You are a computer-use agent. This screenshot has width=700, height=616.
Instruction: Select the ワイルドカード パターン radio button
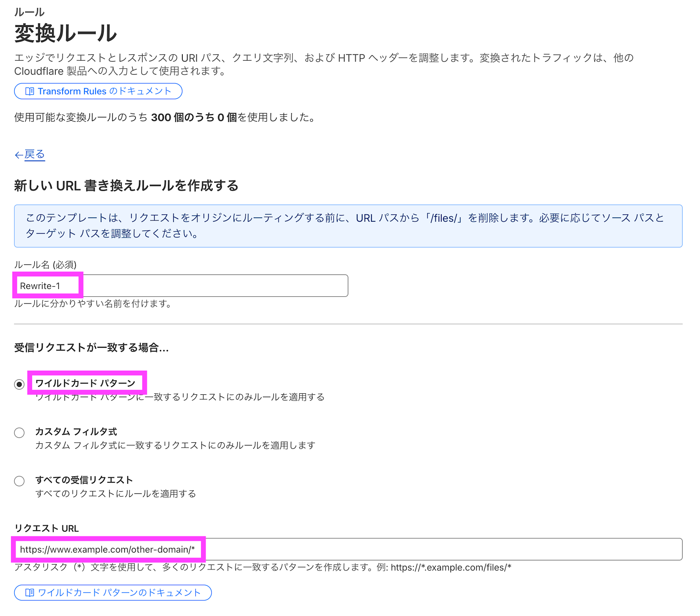click(x=19, y=385)
